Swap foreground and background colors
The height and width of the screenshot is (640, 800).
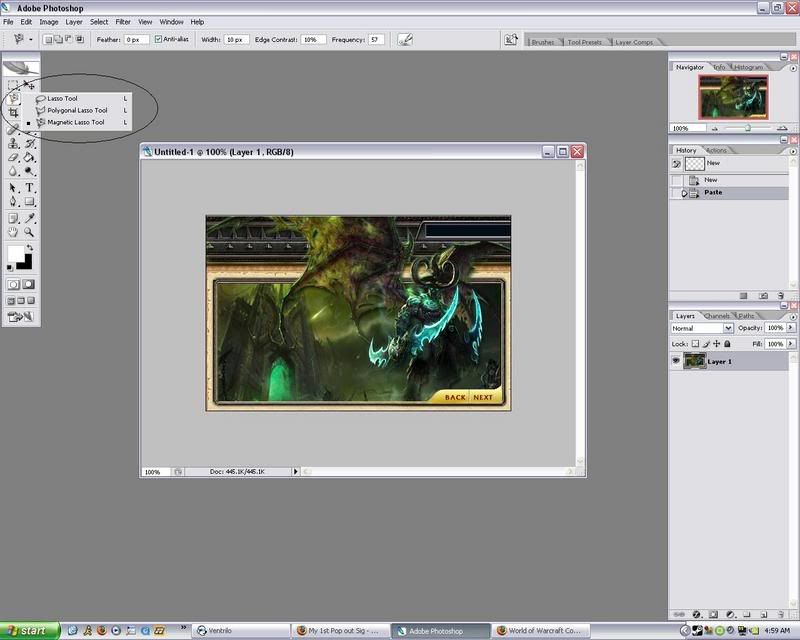(30, 248)
